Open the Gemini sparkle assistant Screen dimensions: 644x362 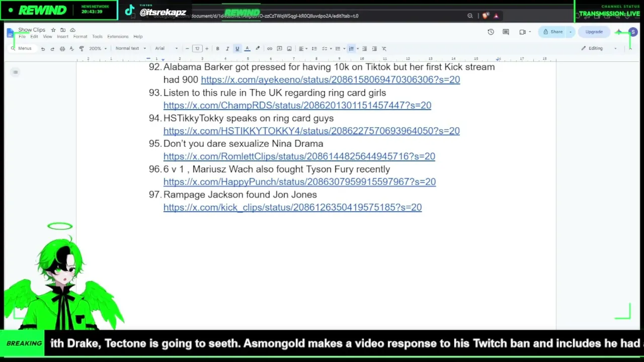618,32
